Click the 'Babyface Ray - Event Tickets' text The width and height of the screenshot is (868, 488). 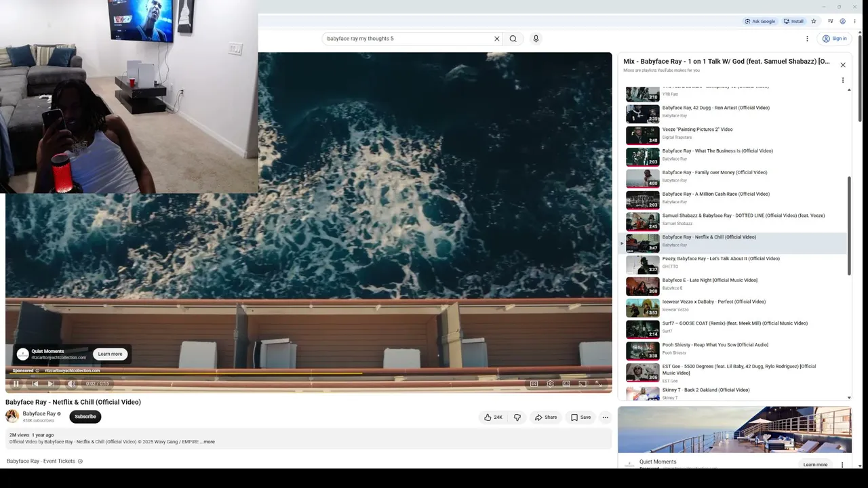point(41,462)
